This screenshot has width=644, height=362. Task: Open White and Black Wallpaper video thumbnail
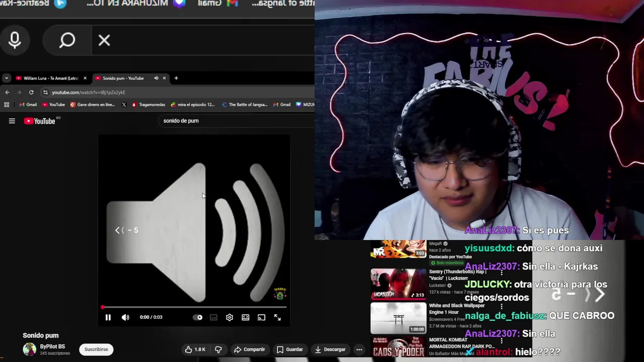(x=398, y=318)
